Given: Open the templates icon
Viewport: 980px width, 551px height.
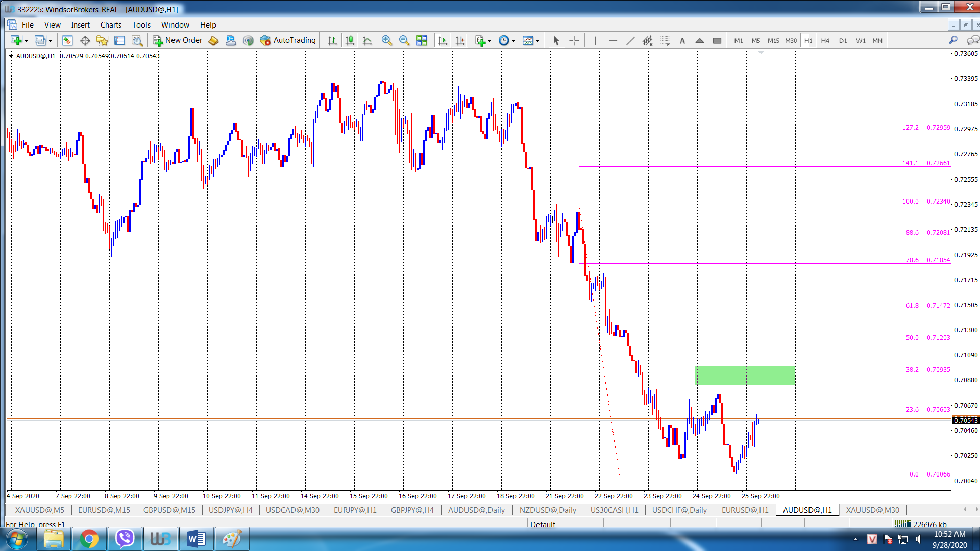Looking at the screenshot, I should click(528, 40).
